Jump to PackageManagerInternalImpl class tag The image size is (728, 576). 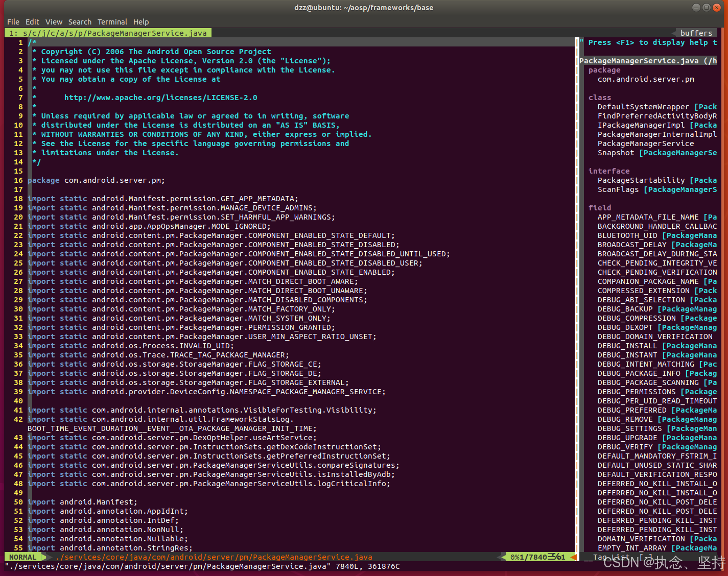657,134
